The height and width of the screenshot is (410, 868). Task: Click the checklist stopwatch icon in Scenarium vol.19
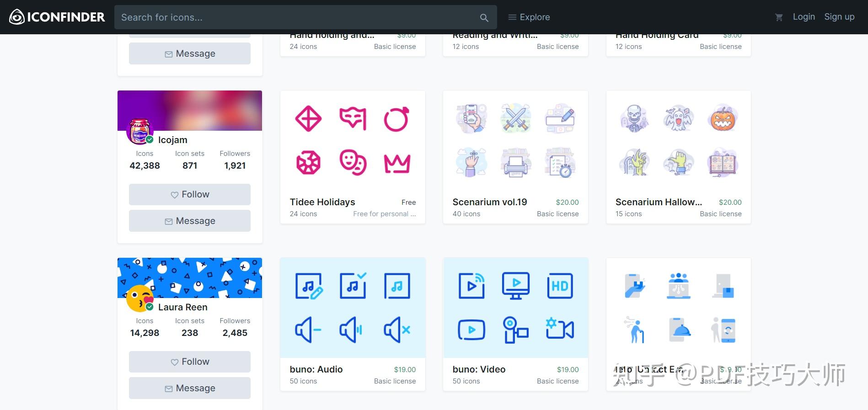point(560,163)
